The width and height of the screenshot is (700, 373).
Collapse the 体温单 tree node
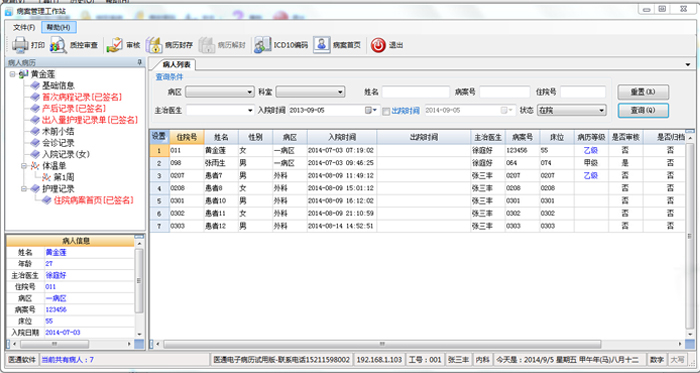tap(24, 166)
